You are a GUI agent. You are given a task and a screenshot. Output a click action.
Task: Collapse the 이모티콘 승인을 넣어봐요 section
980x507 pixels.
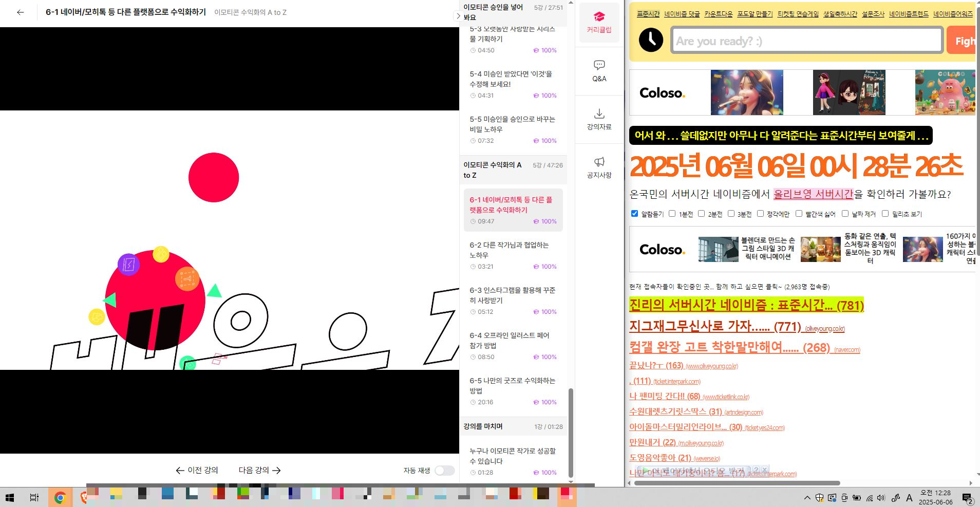[513, 12]
